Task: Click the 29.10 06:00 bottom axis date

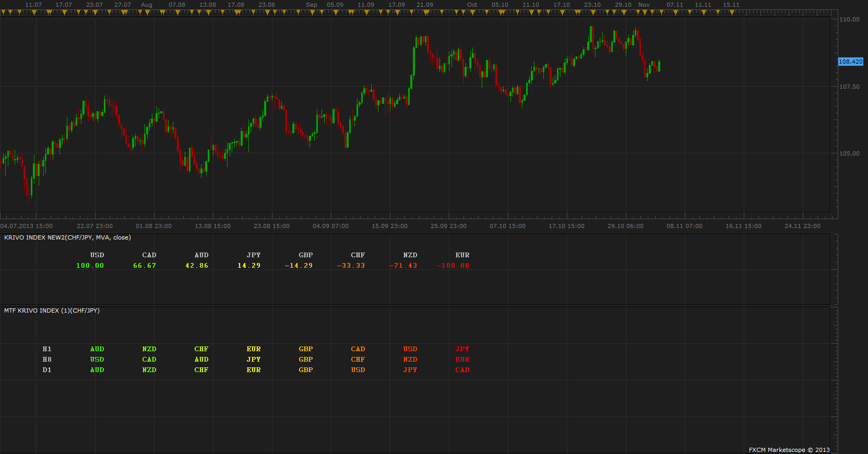Action: [x=625, y=226]
